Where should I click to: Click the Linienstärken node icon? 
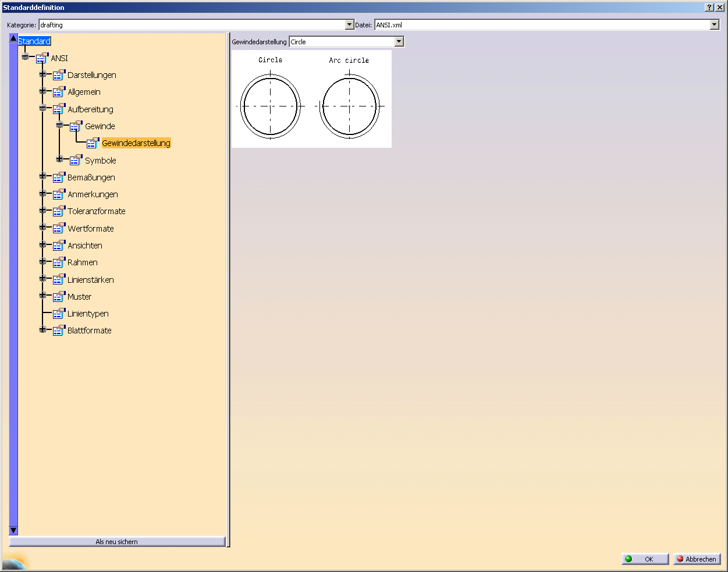coord(59,280)
